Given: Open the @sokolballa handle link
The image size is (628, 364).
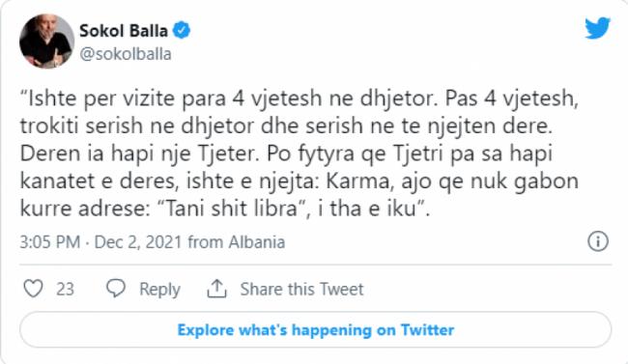Looking at the screenshot, I should click(126, 54).
